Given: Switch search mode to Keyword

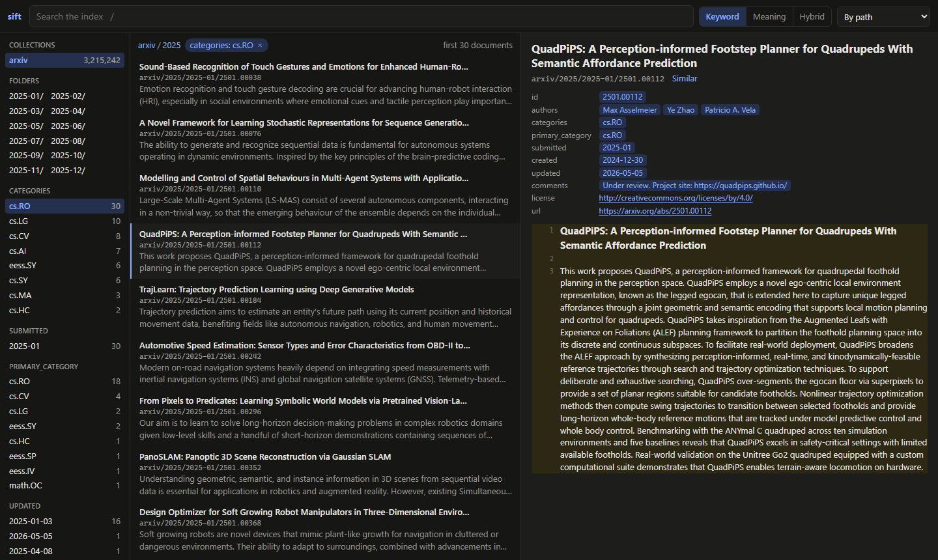Looking at the screenshot, I should pos(722,17).
